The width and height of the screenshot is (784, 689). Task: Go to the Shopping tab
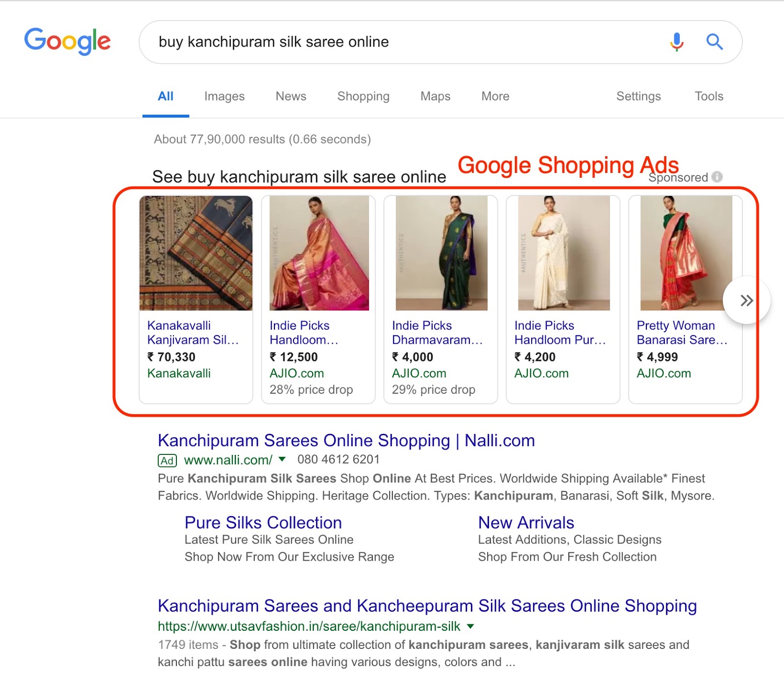tap(364, 96)
